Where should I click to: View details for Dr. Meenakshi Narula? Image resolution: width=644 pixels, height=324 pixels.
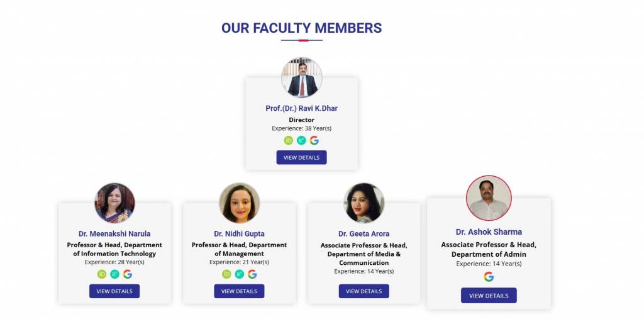click(114, 291)
